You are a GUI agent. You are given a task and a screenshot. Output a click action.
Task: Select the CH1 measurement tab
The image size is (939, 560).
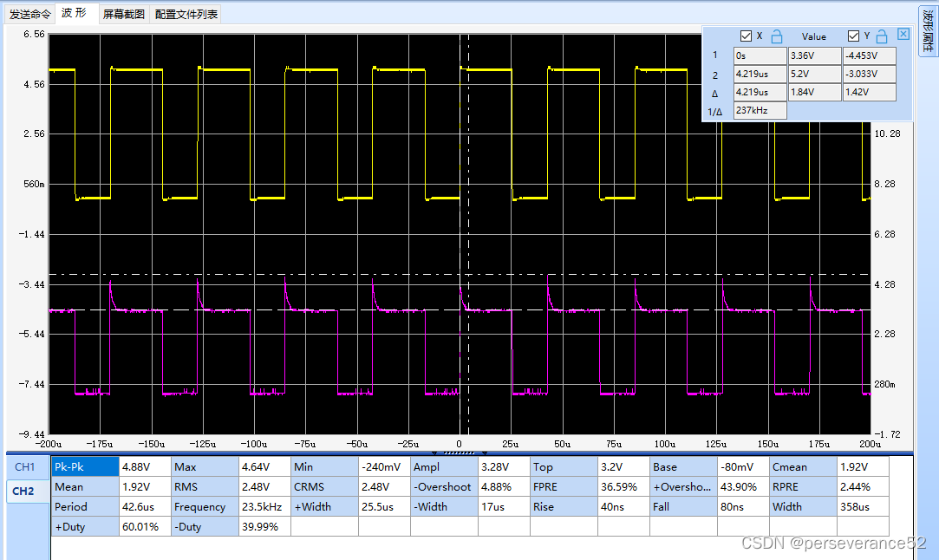pos(25,466)
